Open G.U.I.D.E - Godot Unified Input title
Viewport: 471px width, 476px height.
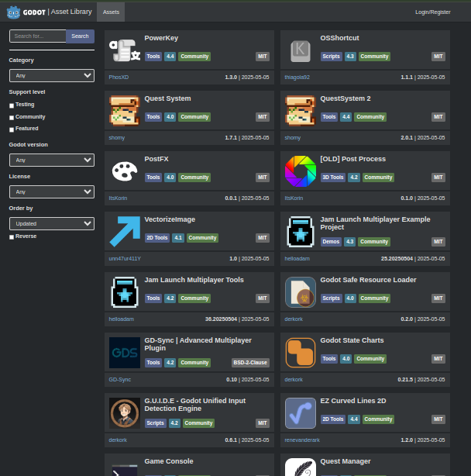tap(195, 405)
